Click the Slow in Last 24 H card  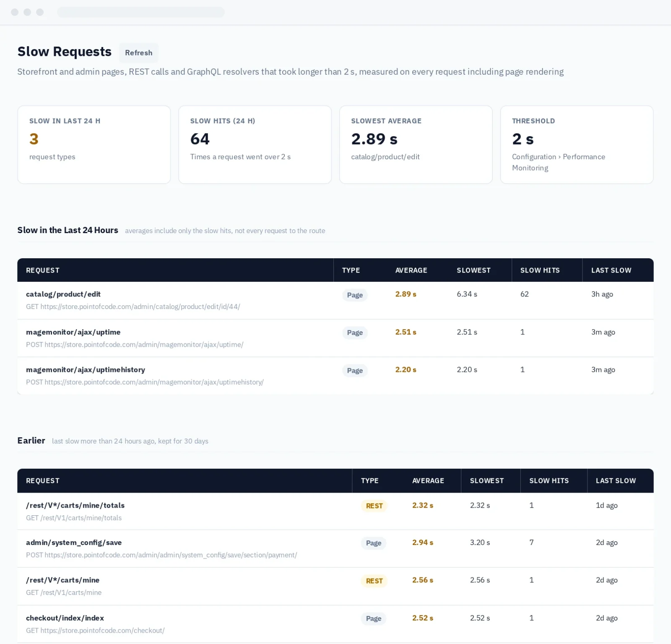(94, 145)
